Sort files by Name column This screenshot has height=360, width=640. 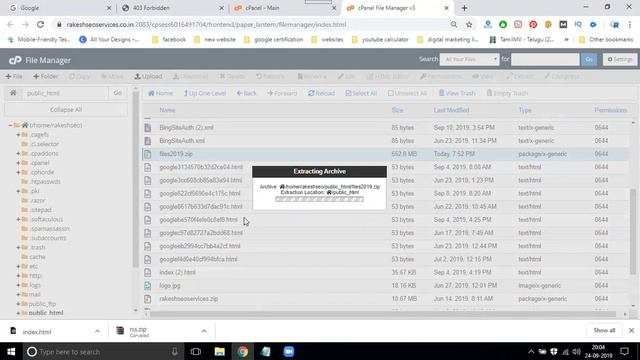[167, 110]
